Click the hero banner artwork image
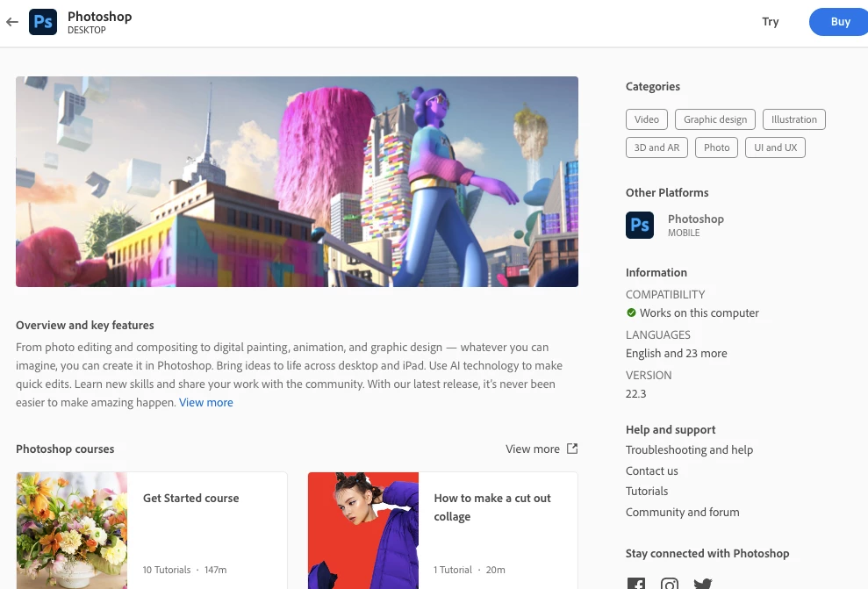The image size is (868, 589). (x=297, y=182)
